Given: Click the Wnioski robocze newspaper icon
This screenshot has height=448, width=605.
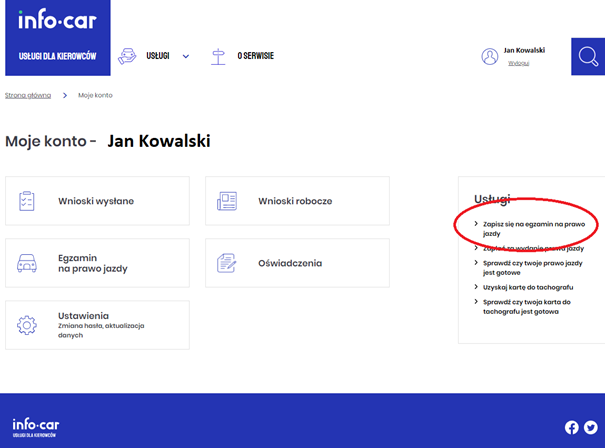Looking at the screenshot, I should 227,201.
